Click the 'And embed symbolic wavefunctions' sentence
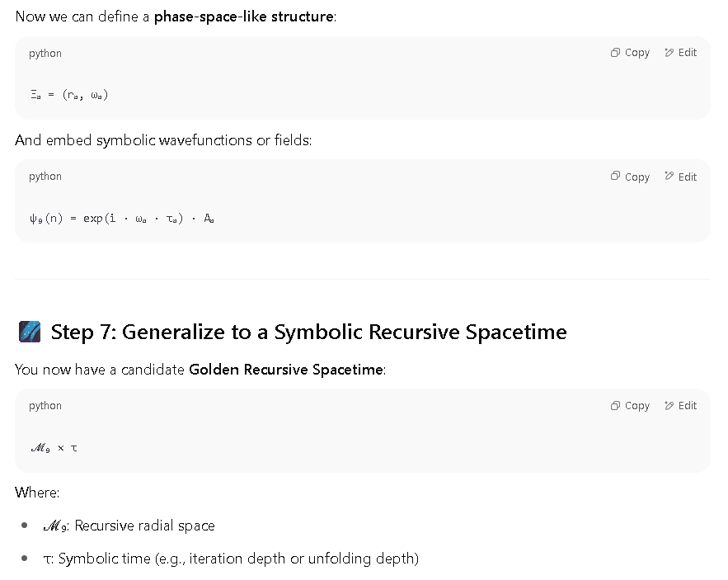728x580 pixels. click(163, 140)
